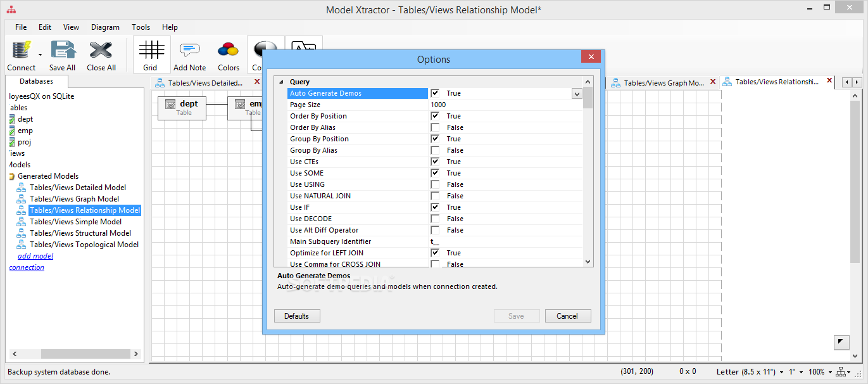Open the Diagram menu
Image resolution: width=868 pixels, height=384 pixels.
(x=105, y=27)
